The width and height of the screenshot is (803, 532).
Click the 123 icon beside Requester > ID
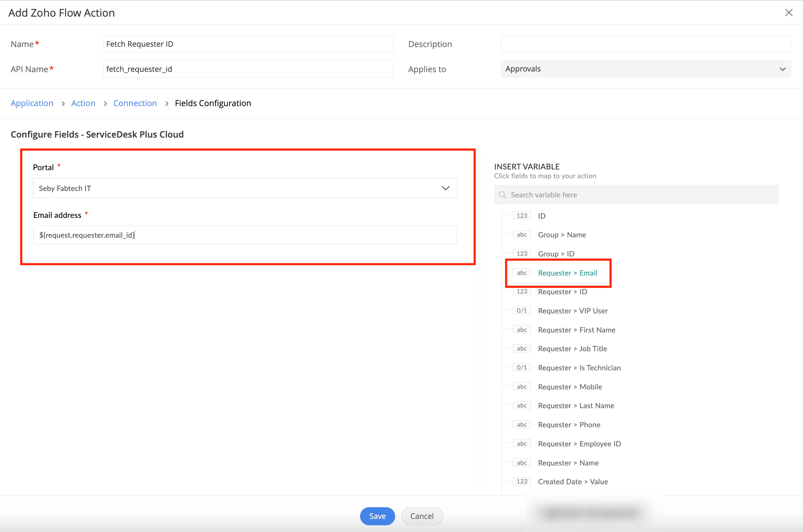(521, 292)
